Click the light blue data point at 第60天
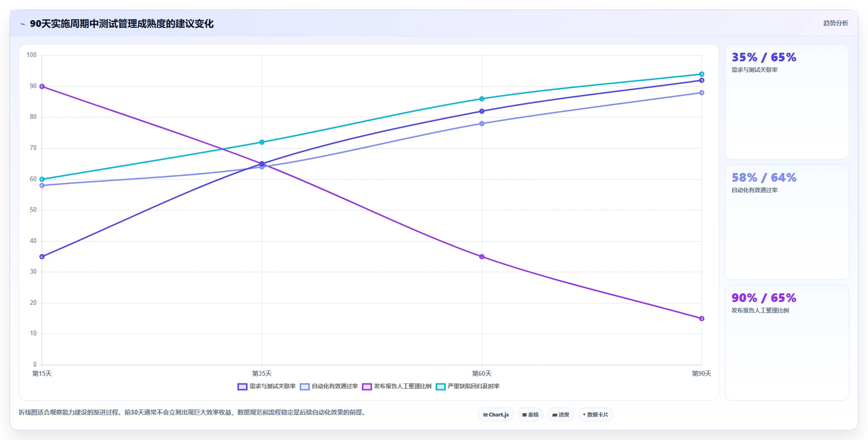The height and width of the screenshot is (440, 868). point(482,124)
